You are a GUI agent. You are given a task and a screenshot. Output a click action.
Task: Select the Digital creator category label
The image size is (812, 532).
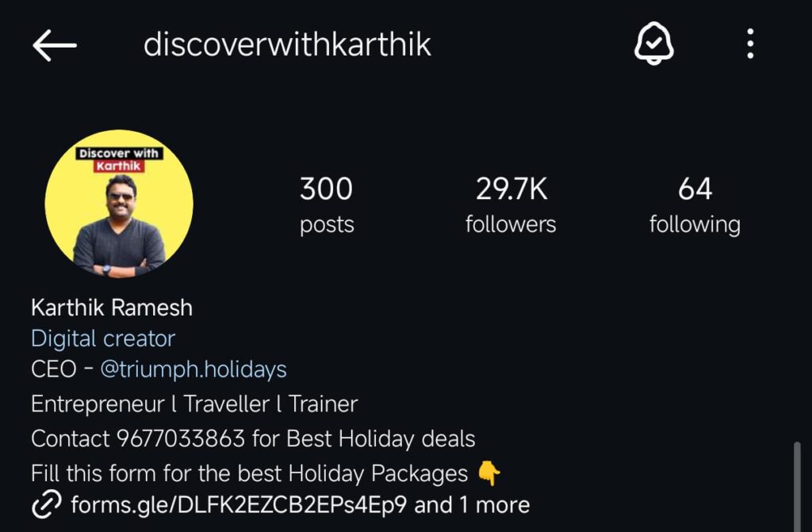pyautogui.click(x=103, y=339)
